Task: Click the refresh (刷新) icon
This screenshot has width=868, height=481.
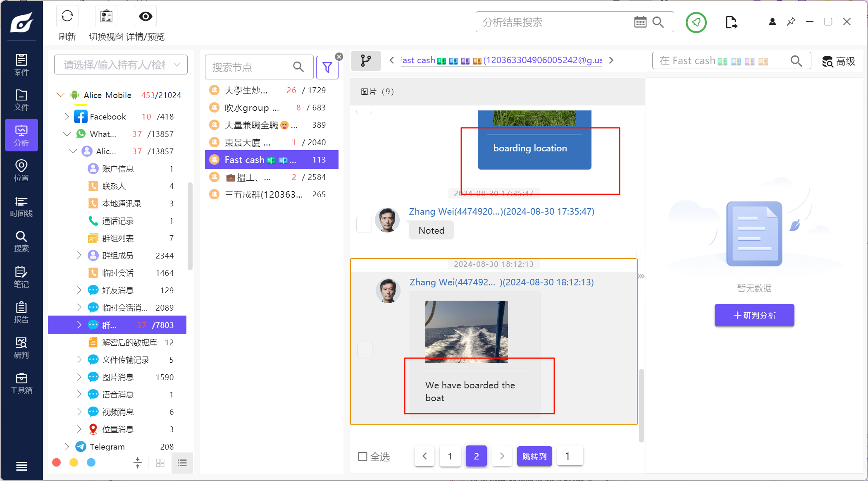Action: [67, 17]
